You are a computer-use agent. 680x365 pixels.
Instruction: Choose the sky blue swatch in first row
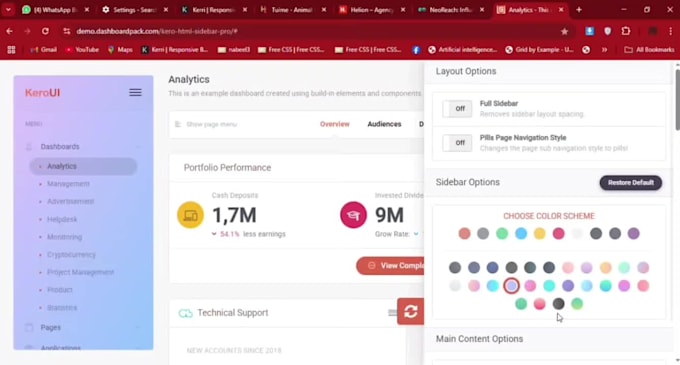click(x=521, y=234)
